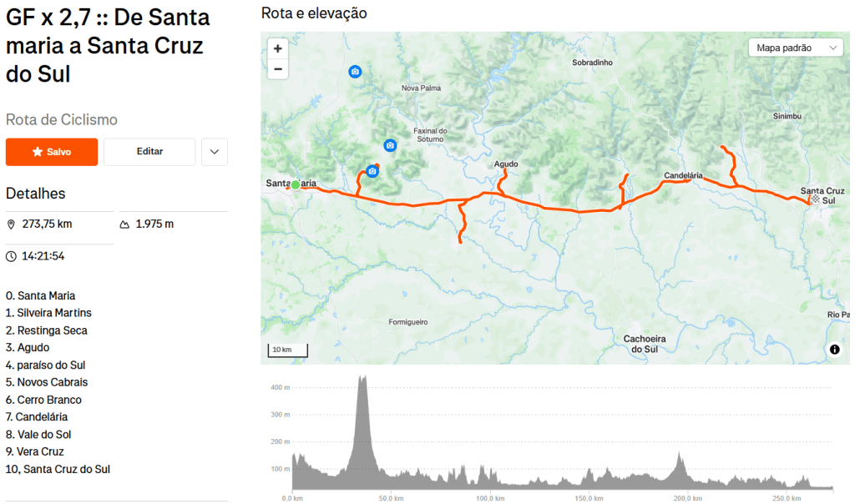Viewport: 855px width, 504px height.
Task: Expand more options chevron beside Editar
Action: point(215,152)
